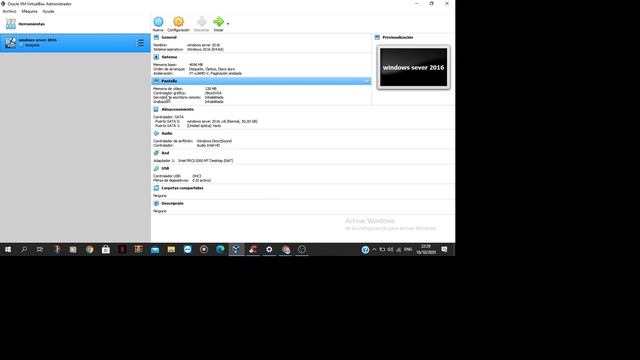640x360 pixels.
Task: Open Task View in the taskbar
Action: (40, 249)
